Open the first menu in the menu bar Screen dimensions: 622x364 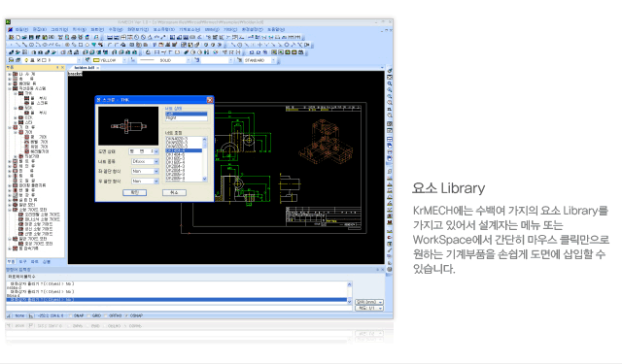click(x=21, y=30)
